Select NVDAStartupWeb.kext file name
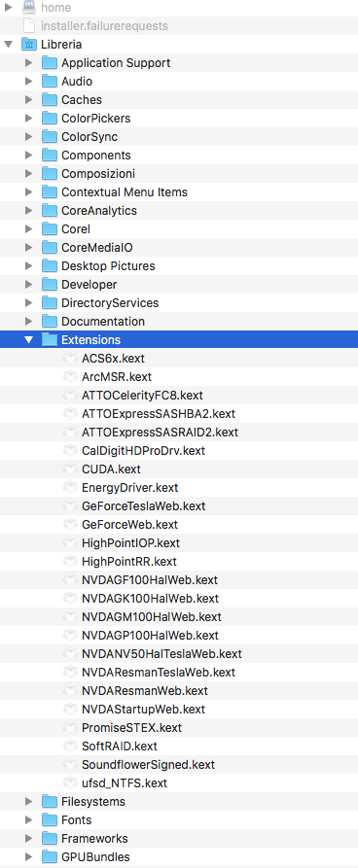The image size is (358, 868). pos(144,710)
